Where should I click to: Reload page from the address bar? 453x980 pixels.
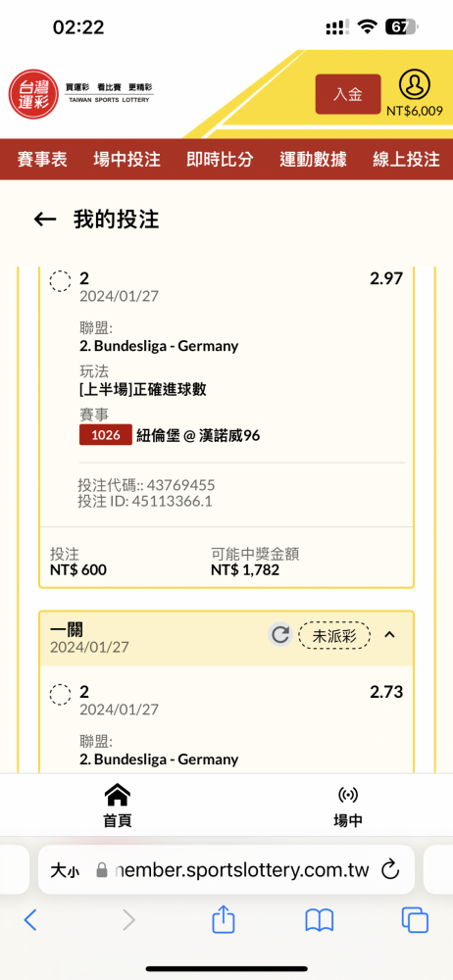pos(390,869)
